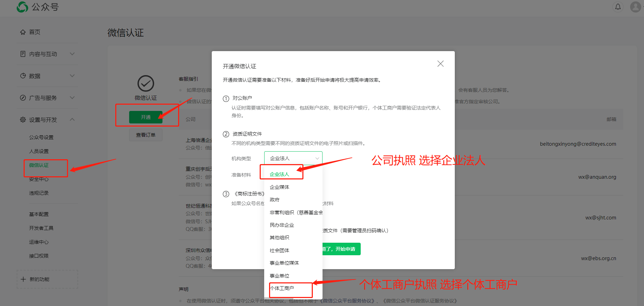Click the 微信认证 page heading
The height and width of the screenshot is (306, 644).
pyautogui.click(x=126, y=33)
